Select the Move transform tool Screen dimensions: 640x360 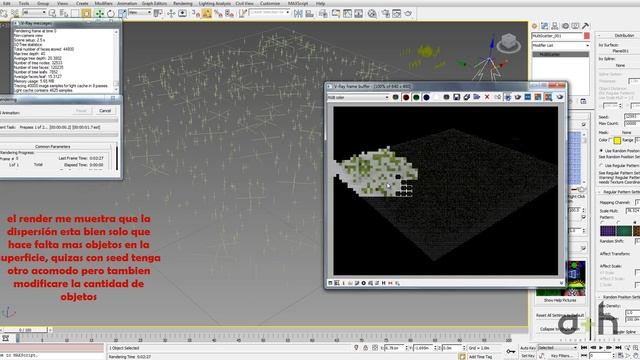pyautogui.click(x=99, y=13)
